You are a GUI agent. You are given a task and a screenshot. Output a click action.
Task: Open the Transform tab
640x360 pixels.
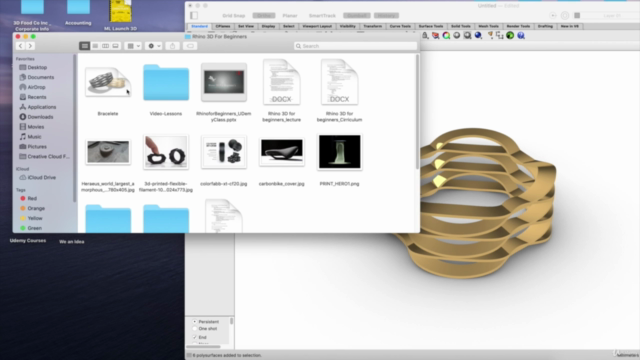point(373,26)
